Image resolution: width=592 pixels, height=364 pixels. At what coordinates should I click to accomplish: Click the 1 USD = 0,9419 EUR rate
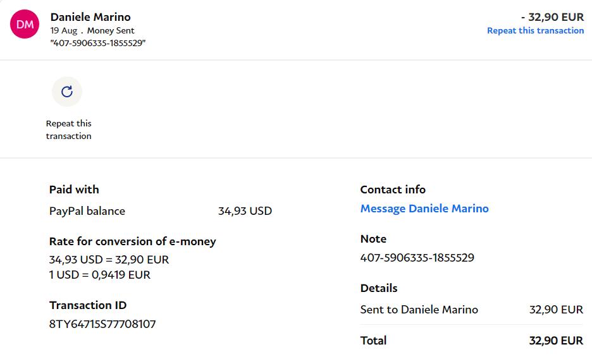pyautogui.click(x=100, y=275)
